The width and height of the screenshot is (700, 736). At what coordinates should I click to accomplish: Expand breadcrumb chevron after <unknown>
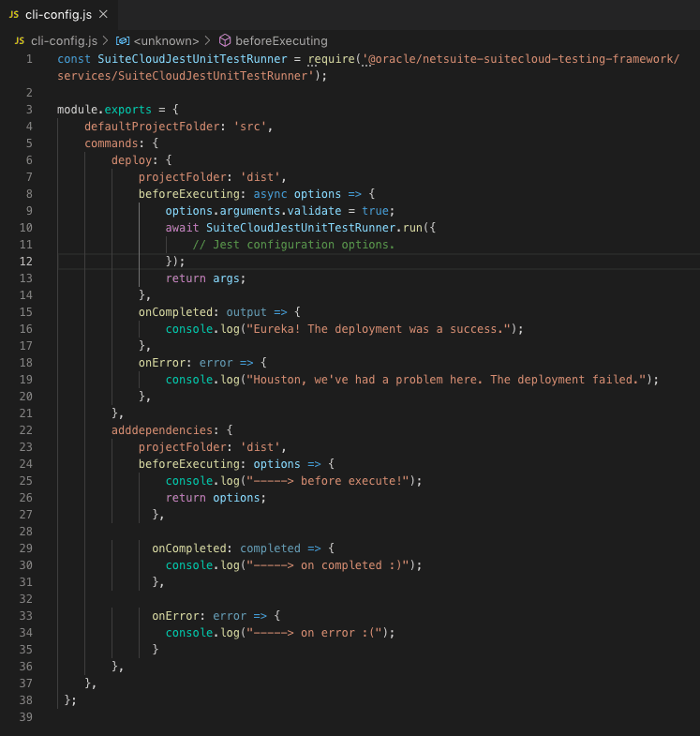(207, 41)
